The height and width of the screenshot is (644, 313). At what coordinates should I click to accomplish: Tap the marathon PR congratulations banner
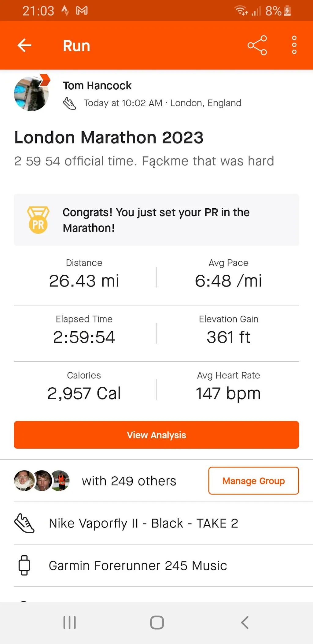click(156, 220)
